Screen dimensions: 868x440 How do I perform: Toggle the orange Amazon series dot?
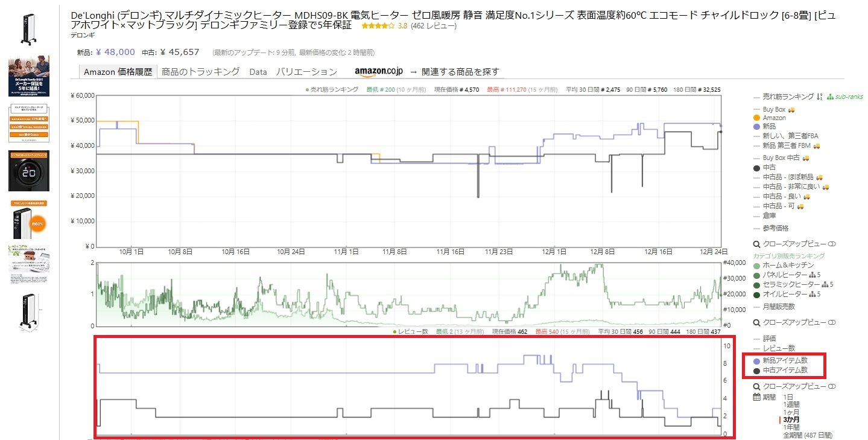click(x=756, y=118)
